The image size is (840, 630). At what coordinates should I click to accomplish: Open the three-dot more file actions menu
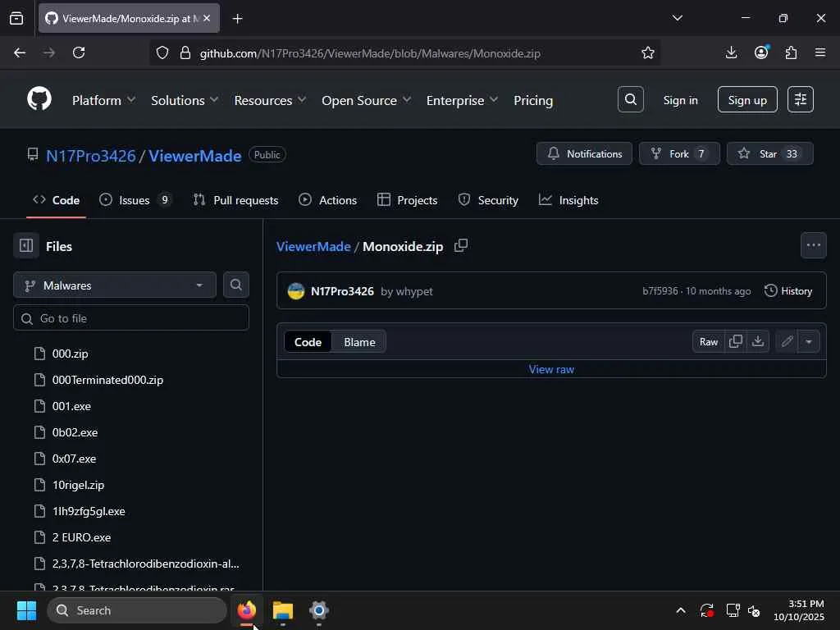pos(813,245)
